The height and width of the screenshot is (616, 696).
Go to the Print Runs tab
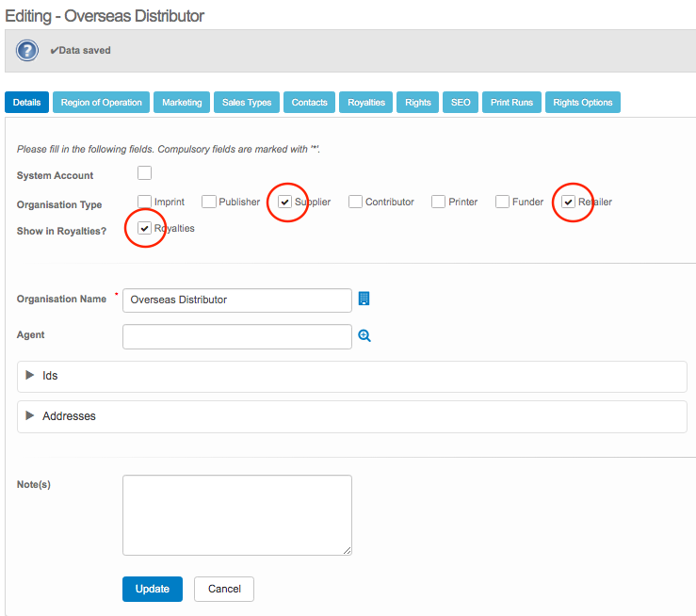tap(511, 103)
